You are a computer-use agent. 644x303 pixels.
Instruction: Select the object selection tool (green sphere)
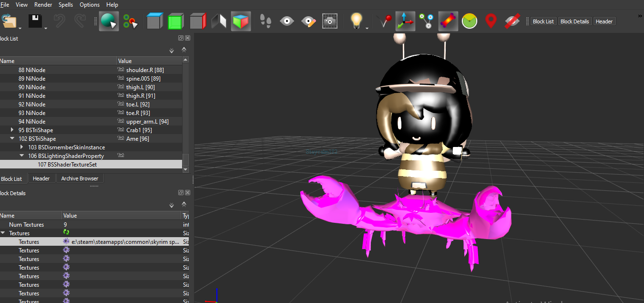click(109, 21)
